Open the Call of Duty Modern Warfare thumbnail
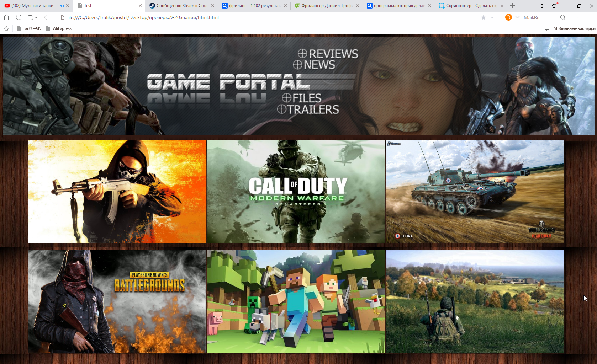Screen dimensions: 597x364 tap(296, 192)
